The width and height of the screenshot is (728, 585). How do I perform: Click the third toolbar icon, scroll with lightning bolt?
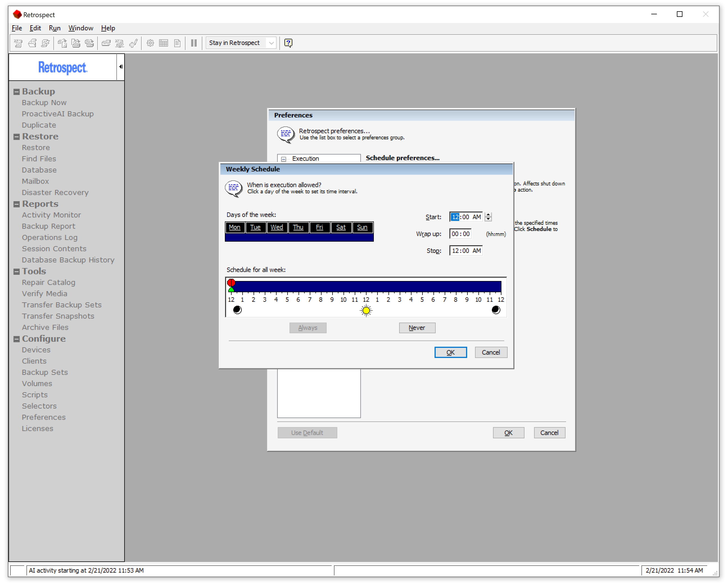click(x=45, y=43)
